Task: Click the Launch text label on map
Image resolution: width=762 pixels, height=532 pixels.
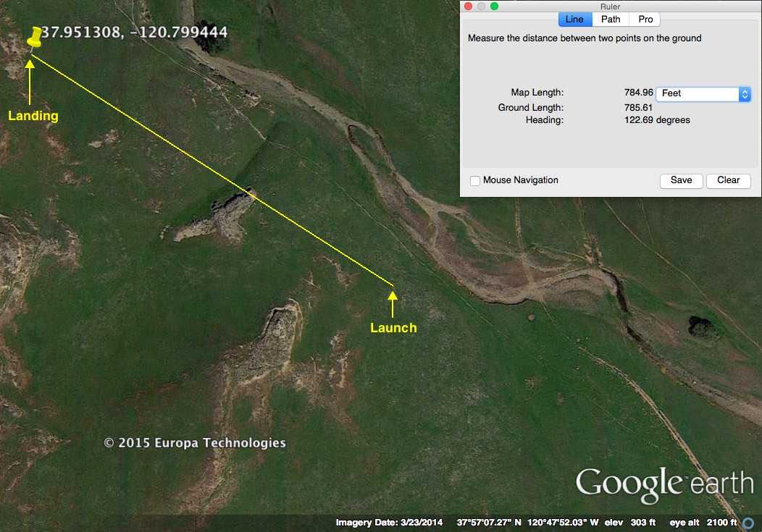Action: click(393, 328)
